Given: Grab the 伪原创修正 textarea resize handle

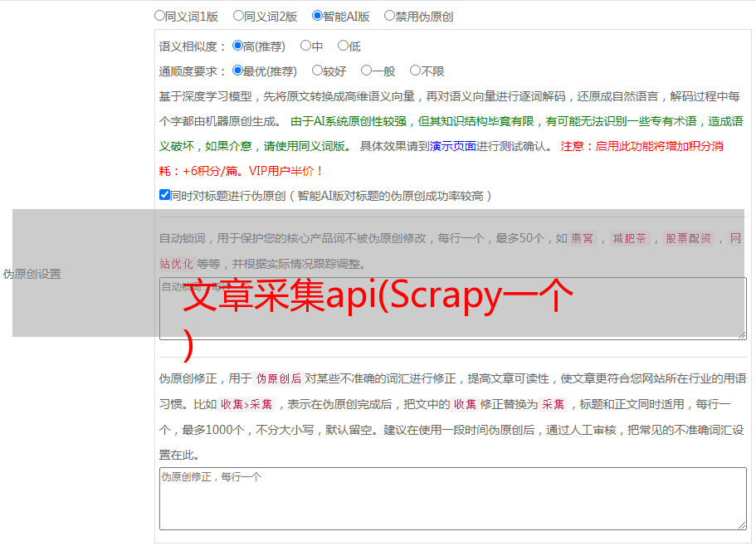Looking at the screenshot, I should (x=742, y=525).
